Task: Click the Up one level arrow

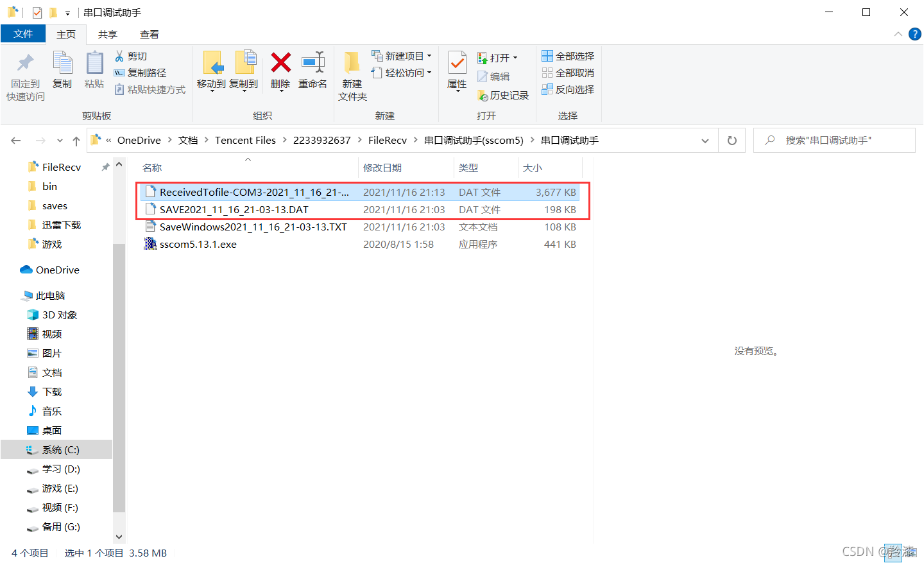Action: tap(76, 141)
